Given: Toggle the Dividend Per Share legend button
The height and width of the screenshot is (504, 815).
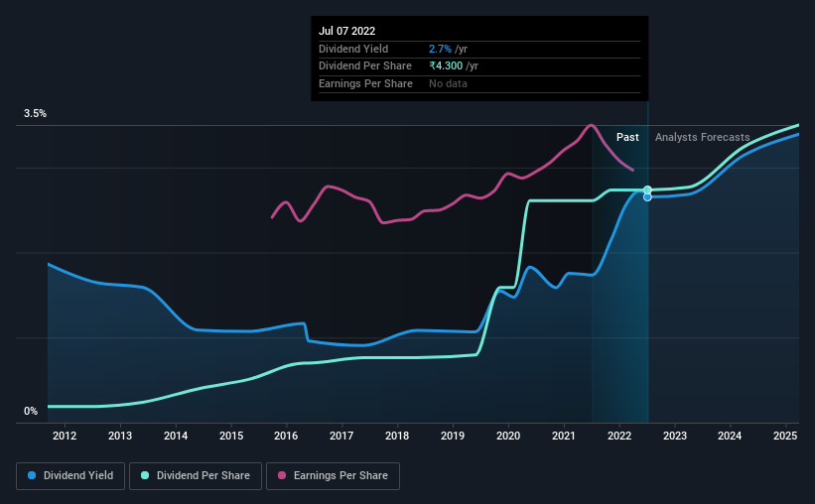Looking at the screenshot, I should tap(196, 476).
